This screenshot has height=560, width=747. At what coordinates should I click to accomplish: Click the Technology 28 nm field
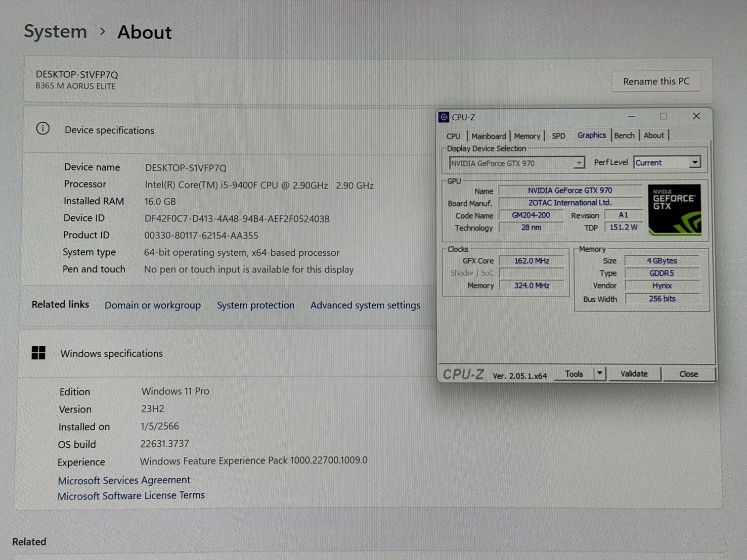click(531, 227)
